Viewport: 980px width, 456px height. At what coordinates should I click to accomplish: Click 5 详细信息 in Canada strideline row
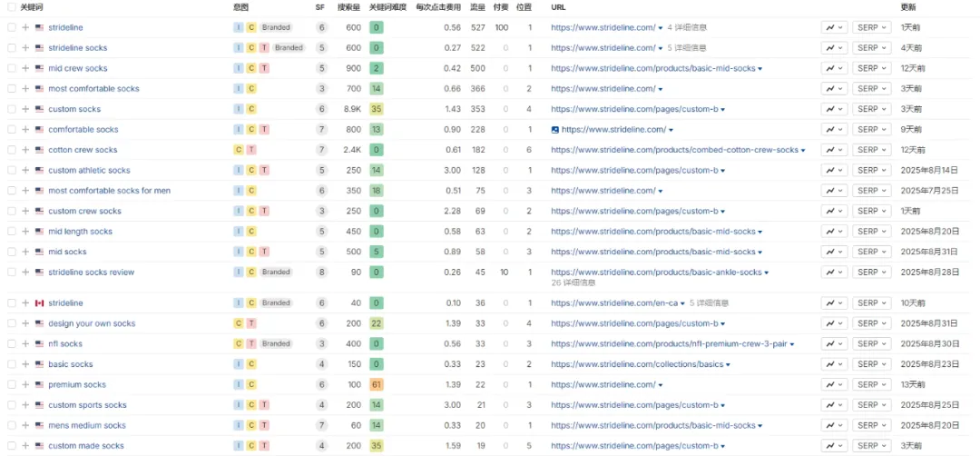pyautogui.click(x=710, y=302)
